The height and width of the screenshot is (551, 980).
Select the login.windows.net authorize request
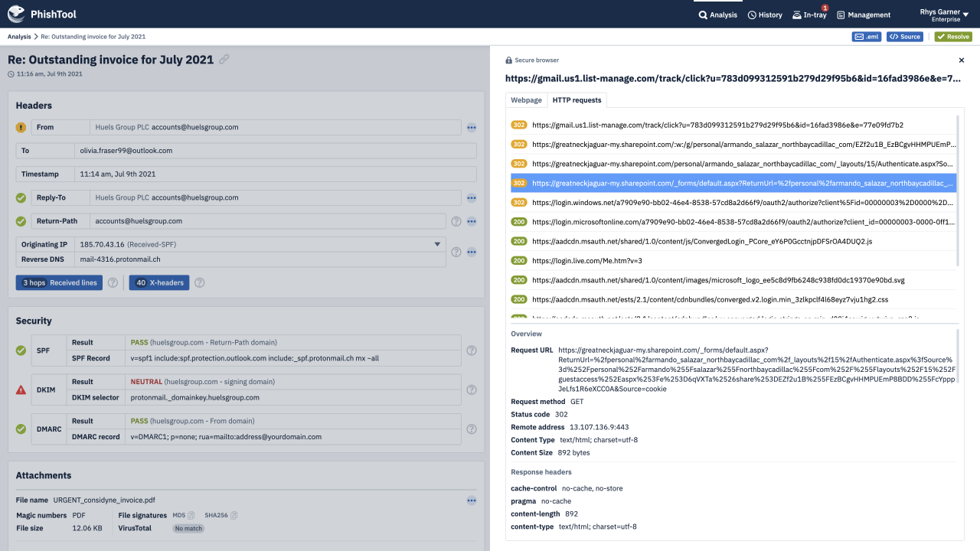click(x=733, y=202)
